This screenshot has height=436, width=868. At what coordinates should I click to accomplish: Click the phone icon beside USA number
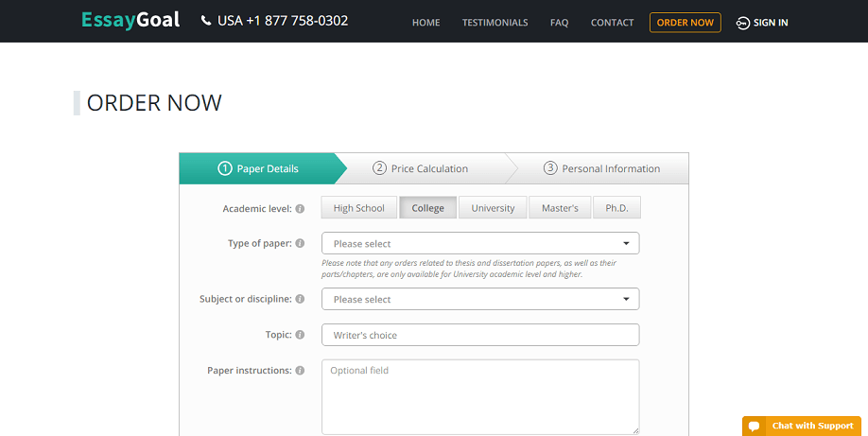206,21
